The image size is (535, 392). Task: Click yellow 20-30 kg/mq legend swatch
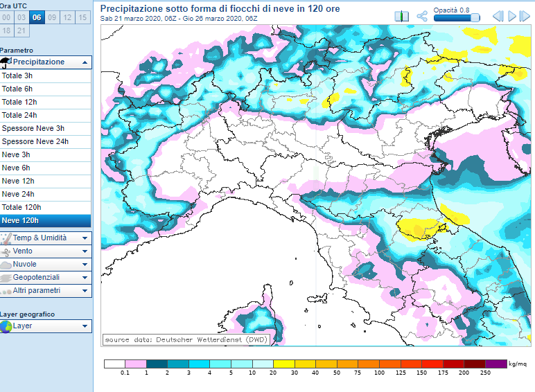point(284,364)
